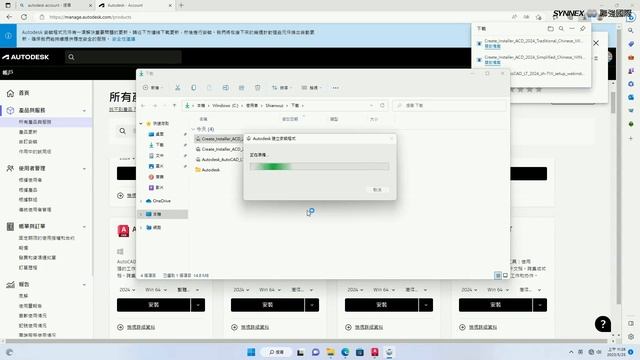Viewport: 640px width, 360px height.
Task: Click the Cancel button in Autodesk installer dialog
Action: (x=377, y=189)
